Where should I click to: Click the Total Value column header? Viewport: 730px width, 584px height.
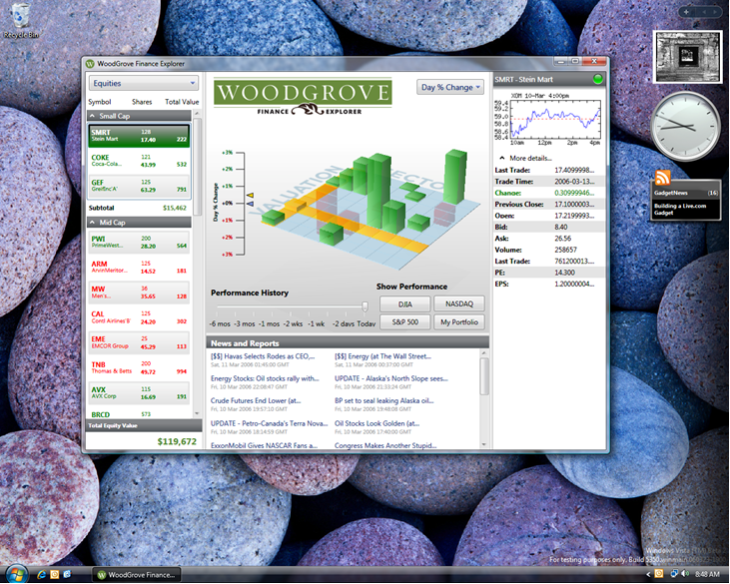pyautogui.click(x=182, y=102)
